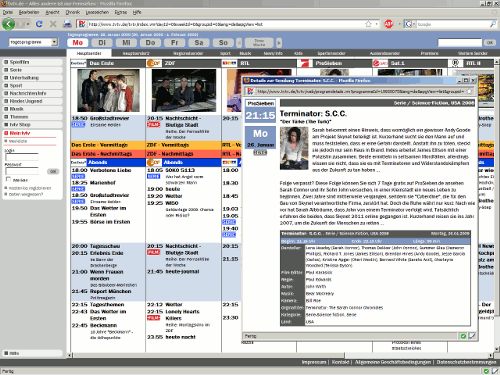Screen dimensions: 500x375
Task: Switch to the Auslandssender tab
Action: click(385, 53)
